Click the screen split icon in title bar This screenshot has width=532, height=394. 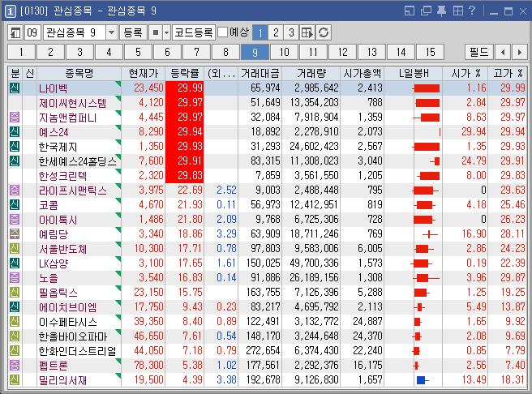tap(410, 11)
